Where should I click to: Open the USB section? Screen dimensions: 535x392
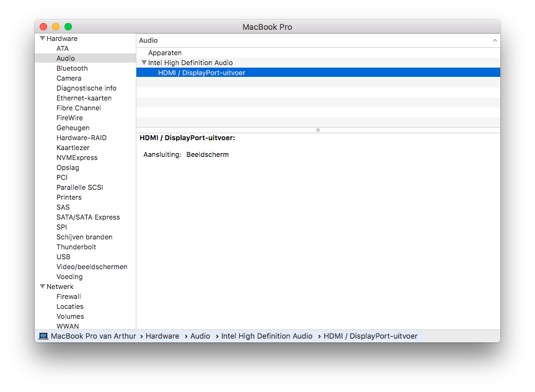pos(63,257)
